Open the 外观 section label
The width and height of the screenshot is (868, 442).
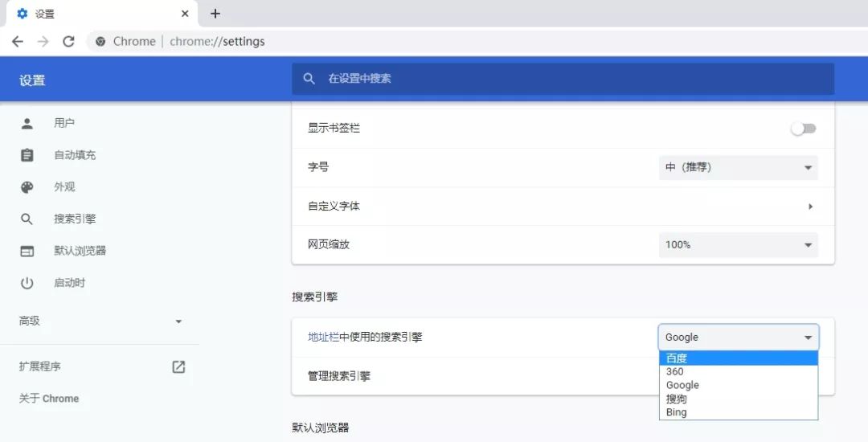[x=64, y=187]
